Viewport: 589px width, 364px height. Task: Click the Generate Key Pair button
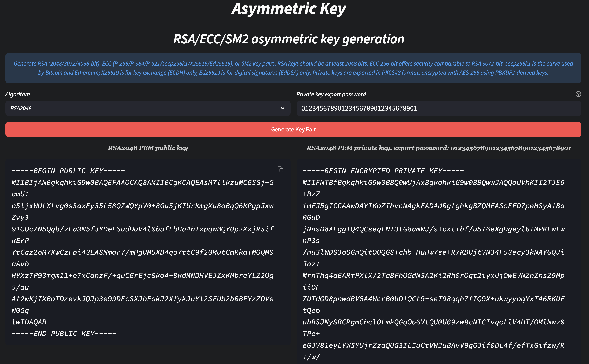click(x=293, y=129)
